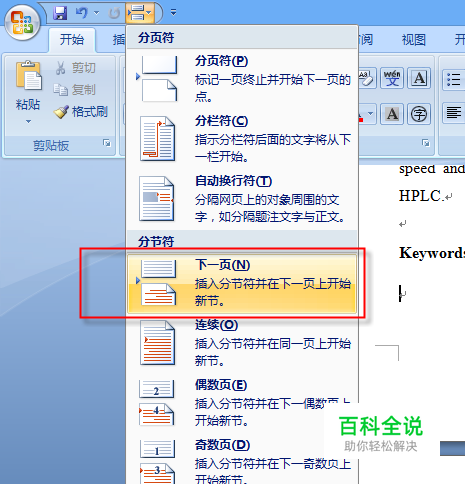Open the phonetic guide wén icon
Screen dimensions: 465x484
click(392, 79)
